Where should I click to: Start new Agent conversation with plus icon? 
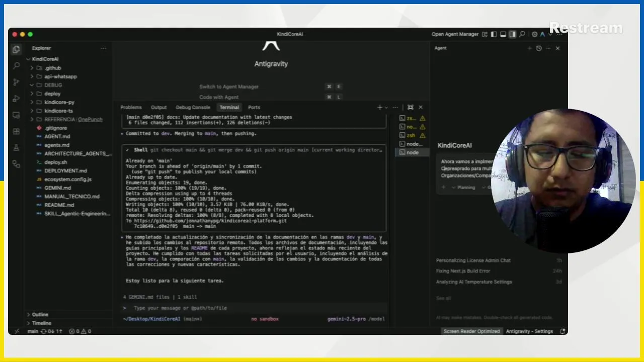pos(529,48)
